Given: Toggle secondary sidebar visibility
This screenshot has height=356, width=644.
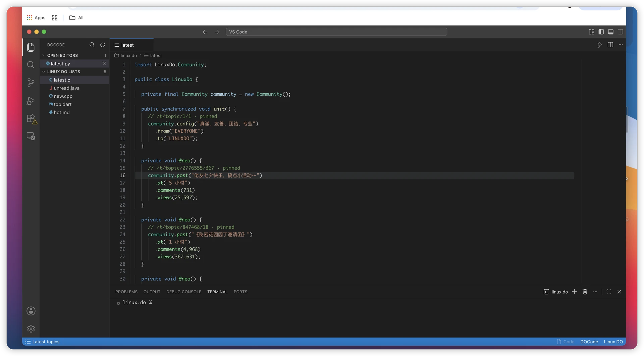Looking at the screenshot, I should (x=621, y=32).
